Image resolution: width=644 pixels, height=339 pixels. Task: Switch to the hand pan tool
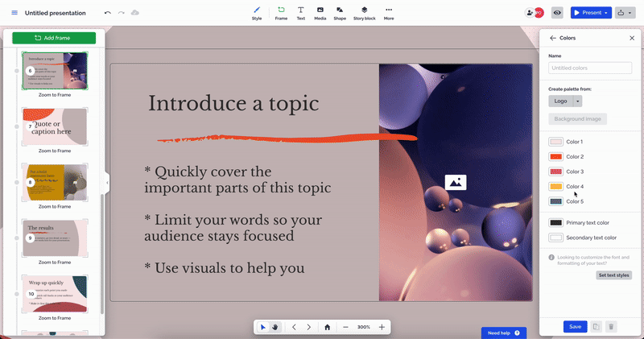[x=275, y=327]
